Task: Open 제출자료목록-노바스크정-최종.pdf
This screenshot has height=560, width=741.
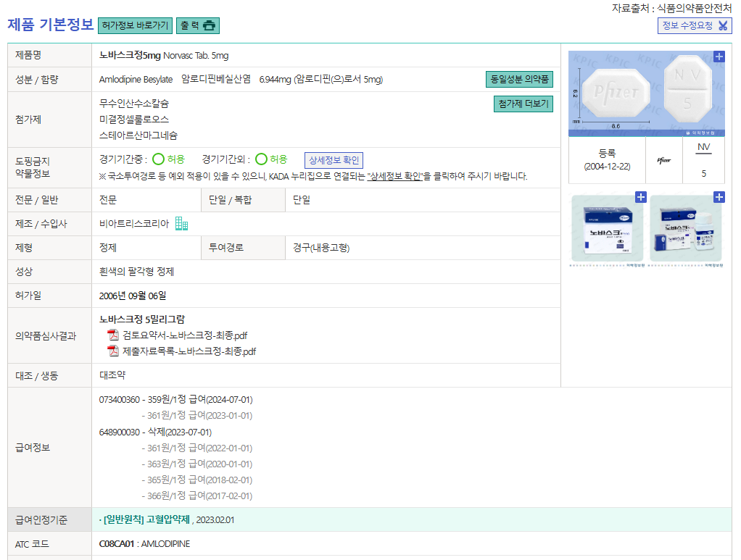Action: (189, 352)
